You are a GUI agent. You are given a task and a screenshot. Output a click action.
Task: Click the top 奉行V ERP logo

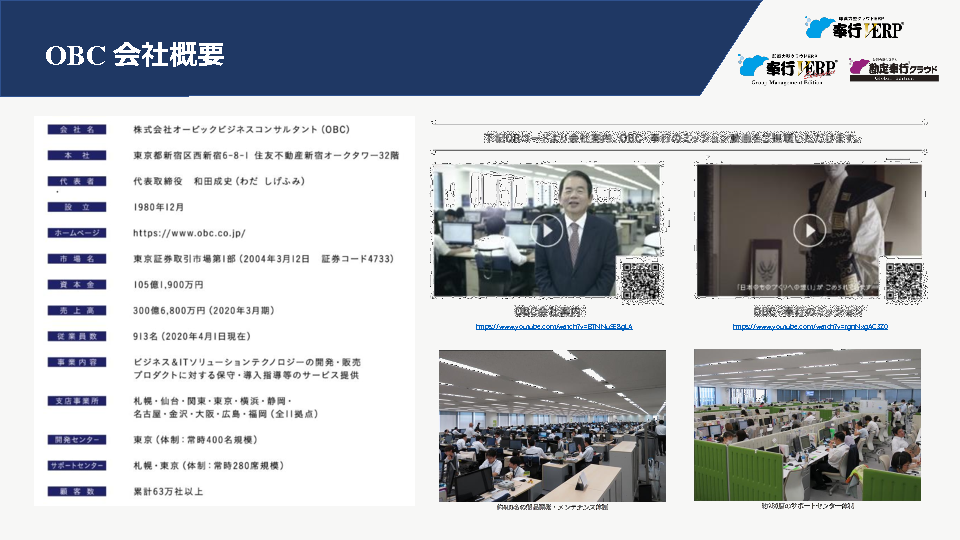tap(853, 28)
